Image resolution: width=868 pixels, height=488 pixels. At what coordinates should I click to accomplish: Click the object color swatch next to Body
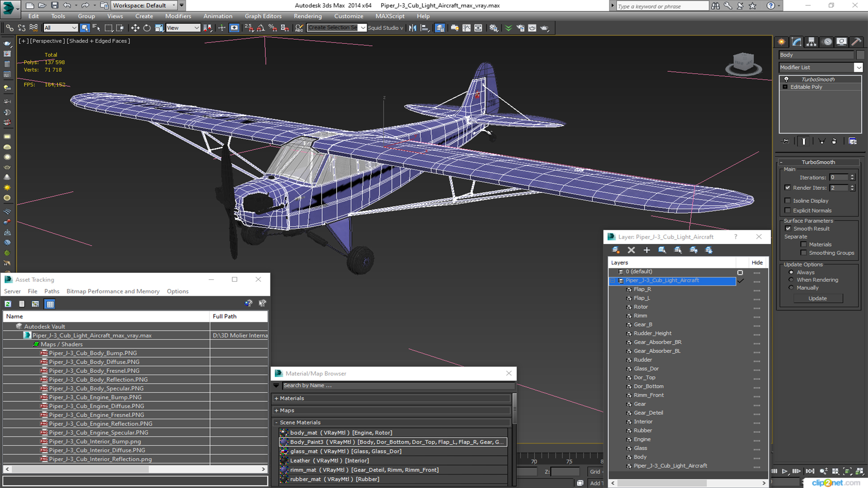(x=860, y=55)
